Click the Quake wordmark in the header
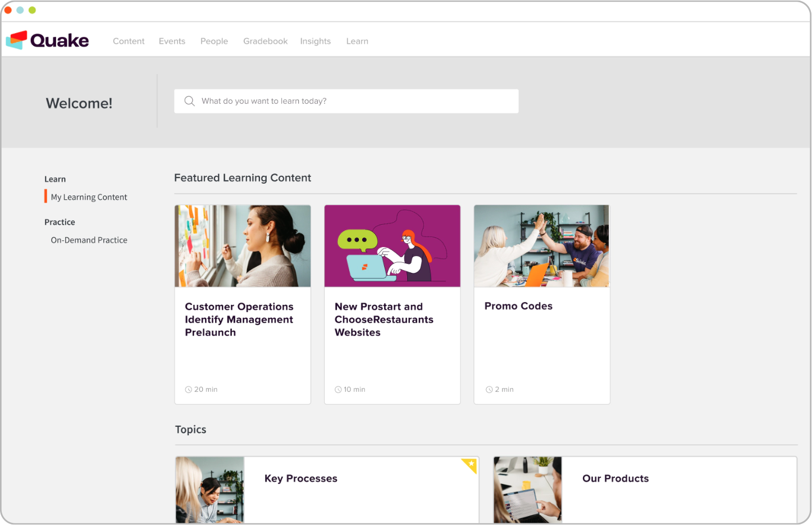This screenshot has width=812, height=525. point(60,40)
